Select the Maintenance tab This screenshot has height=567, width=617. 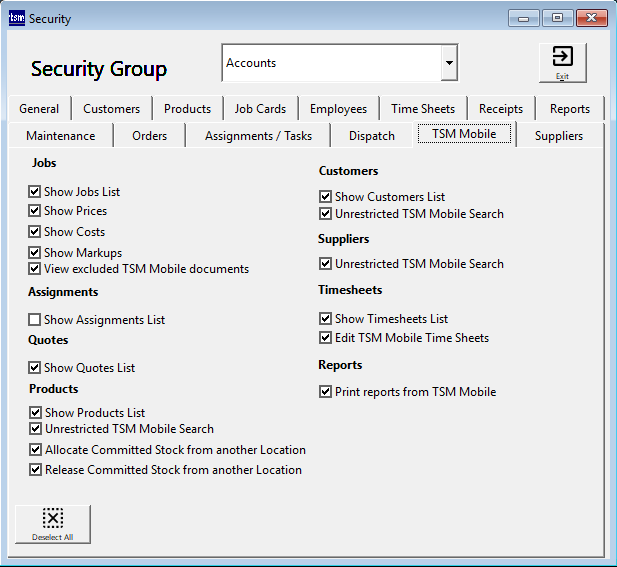pyautogui.click(x=61, y=136)
